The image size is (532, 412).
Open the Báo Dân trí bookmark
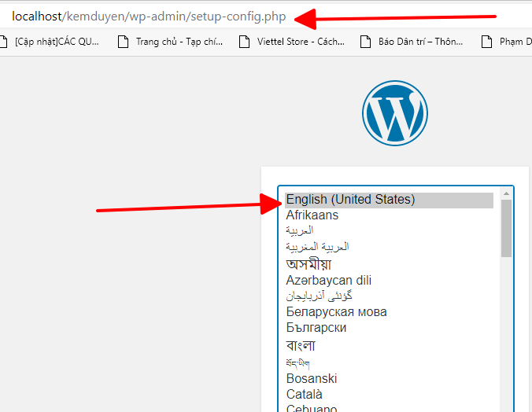[x=412, y=42]
